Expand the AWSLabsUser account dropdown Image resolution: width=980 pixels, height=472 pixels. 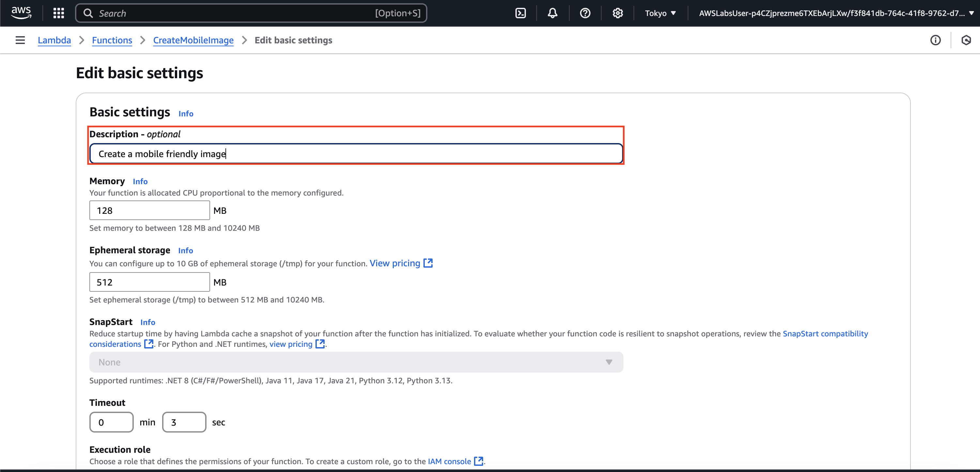click(835, 13)
